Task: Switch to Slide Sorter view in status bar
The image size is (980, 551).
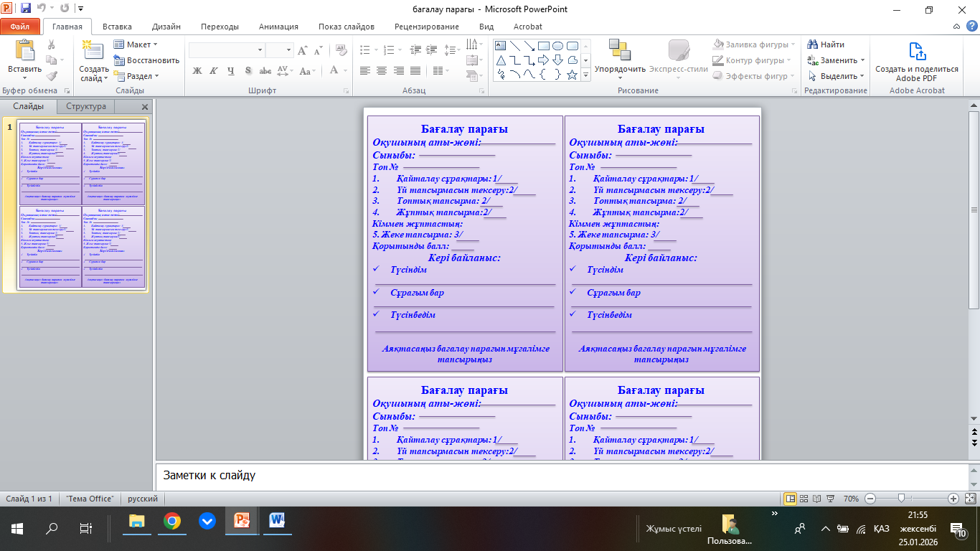Action: click(x=804, y=499)
